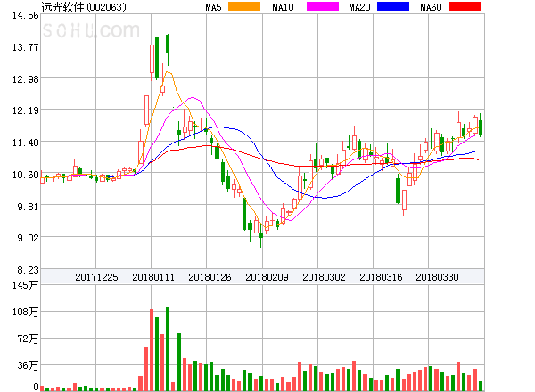This screenshot has width=535, height=392.
Task: Click the 8.23 price axis label
Action: [28, 270]
